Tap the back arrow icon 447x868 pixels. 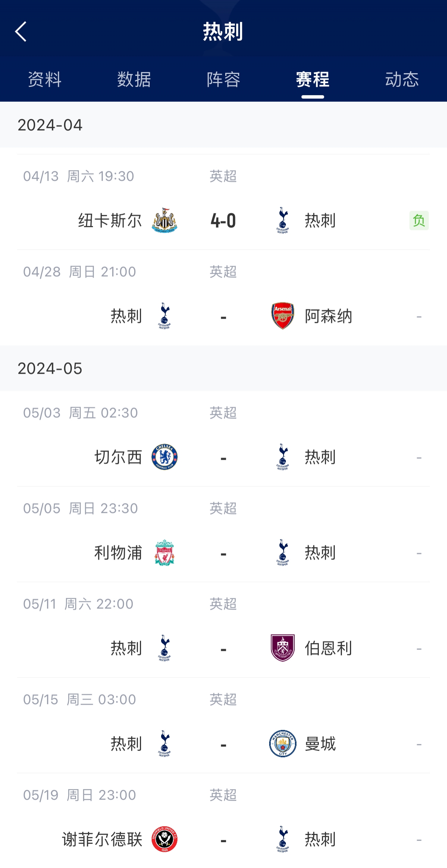[x=21, y=31]
